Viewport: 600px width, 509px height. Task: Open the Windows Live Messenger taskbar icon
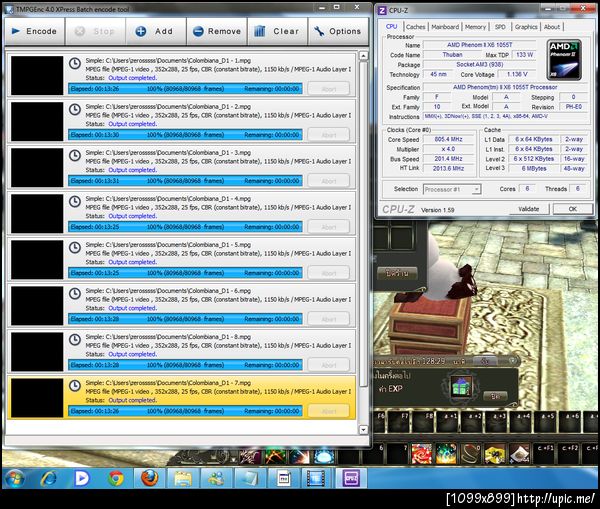216,478
